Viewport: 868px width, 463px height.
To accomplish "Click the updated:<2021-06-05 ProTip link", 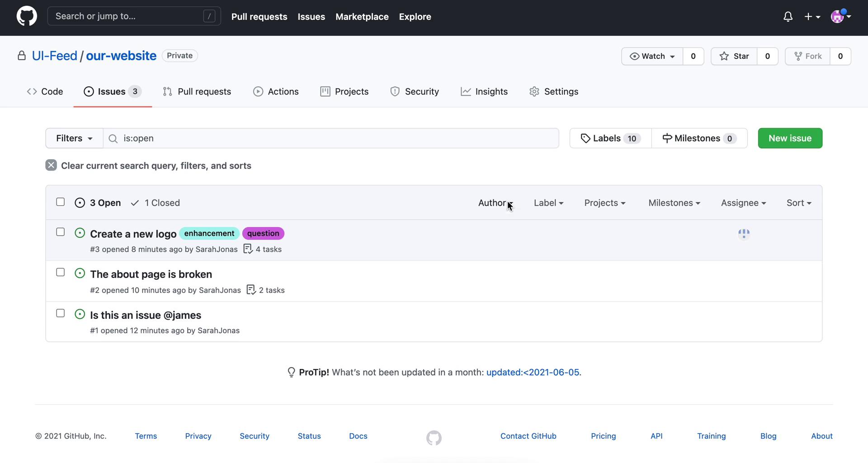I will tap(533, 372).
